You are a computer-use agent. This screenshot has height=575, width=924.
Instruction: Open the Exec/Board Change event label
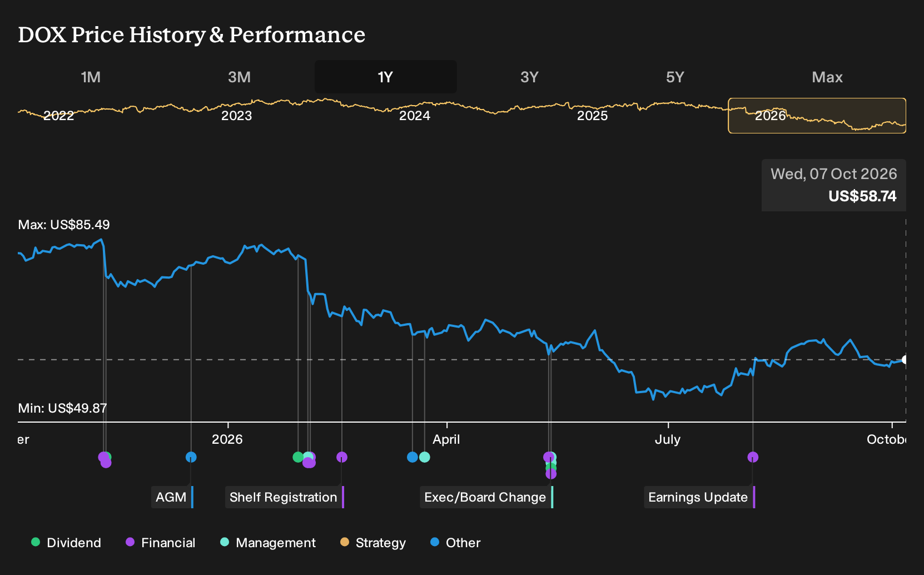pos(486,497)
